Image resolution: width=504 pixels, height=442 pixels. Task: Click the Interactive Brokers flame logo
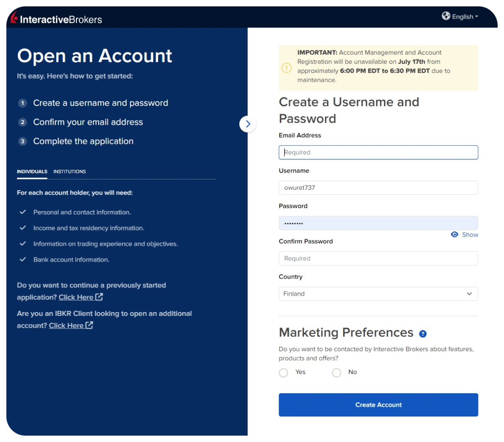[x=14, y=17]
